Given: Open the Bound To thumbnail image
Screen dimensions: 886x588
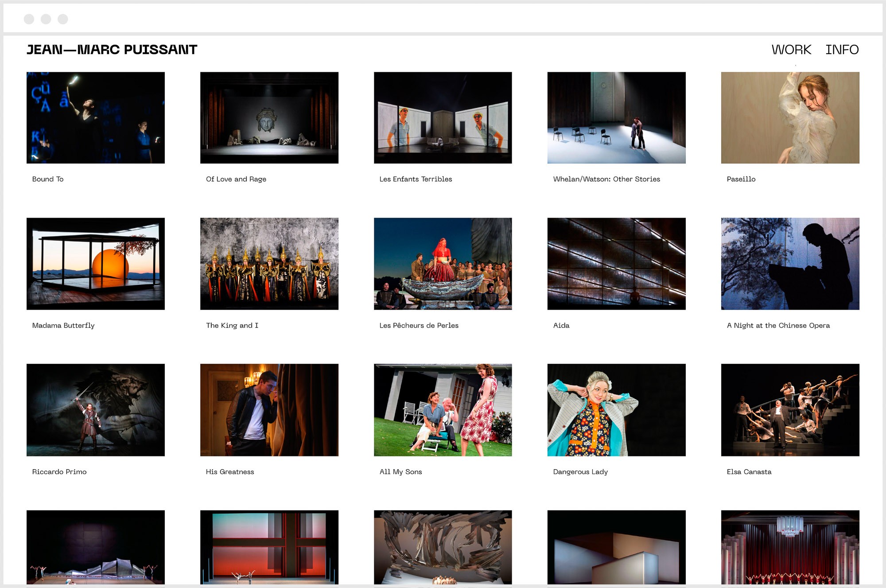Looking at the screenshot, I should click(96, 118).
